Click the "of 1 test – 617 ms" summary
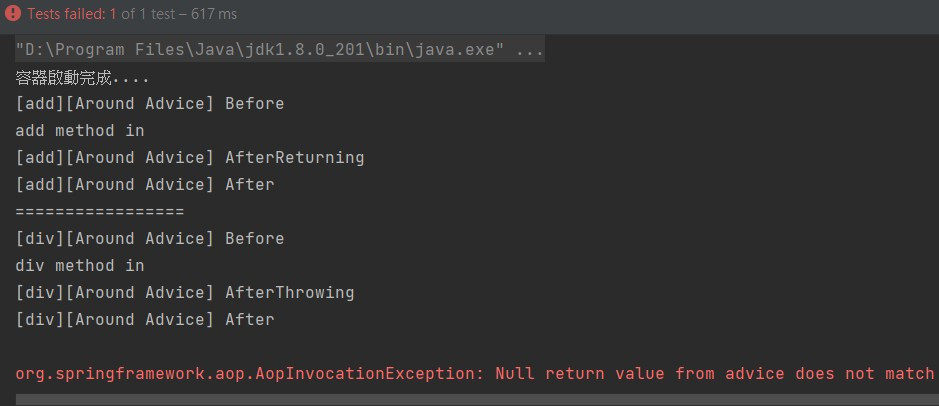The image size is (939, 406). click(179, 14)
